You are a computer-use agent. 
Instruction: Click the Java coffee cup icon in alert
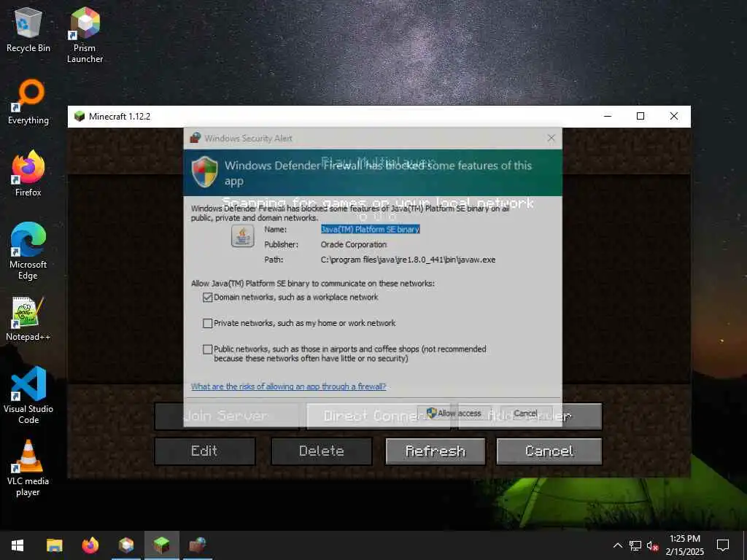pos(242,236)
